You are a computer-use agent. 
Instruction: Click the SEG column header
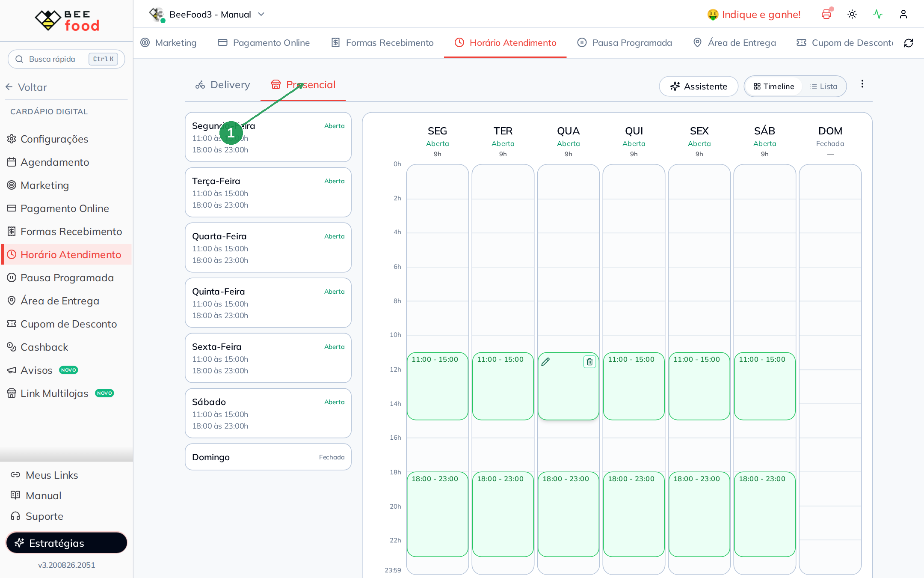pyautogui.click(x=437, y=131)
